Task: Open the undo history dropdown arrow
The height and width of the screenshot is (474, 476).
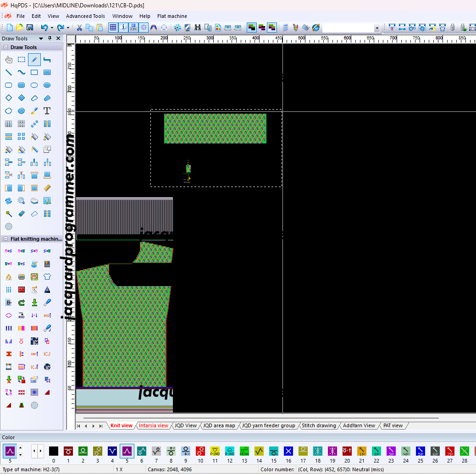Action: pos(51,28)
